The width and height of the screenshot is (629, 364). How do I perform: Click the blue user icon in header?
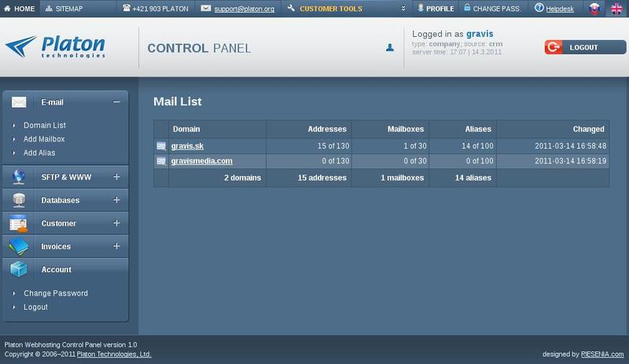(x=390, y=48)
